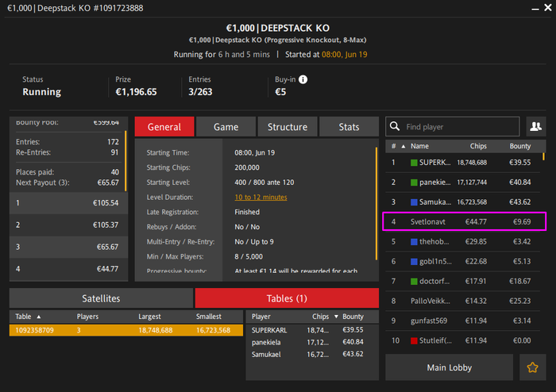Click 1st place payout €105.54 row
556x392 pixels.
pyautogui.click(x=68, y=203)
